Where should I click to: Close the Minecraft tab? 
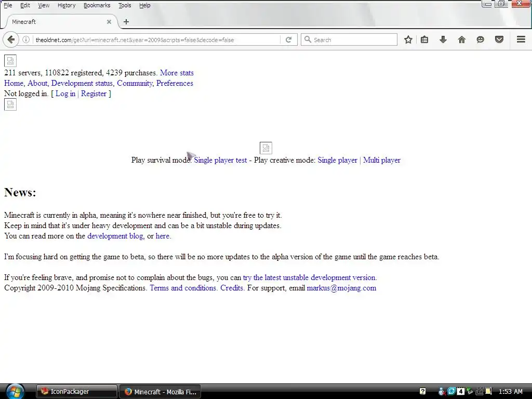(109, 22)
